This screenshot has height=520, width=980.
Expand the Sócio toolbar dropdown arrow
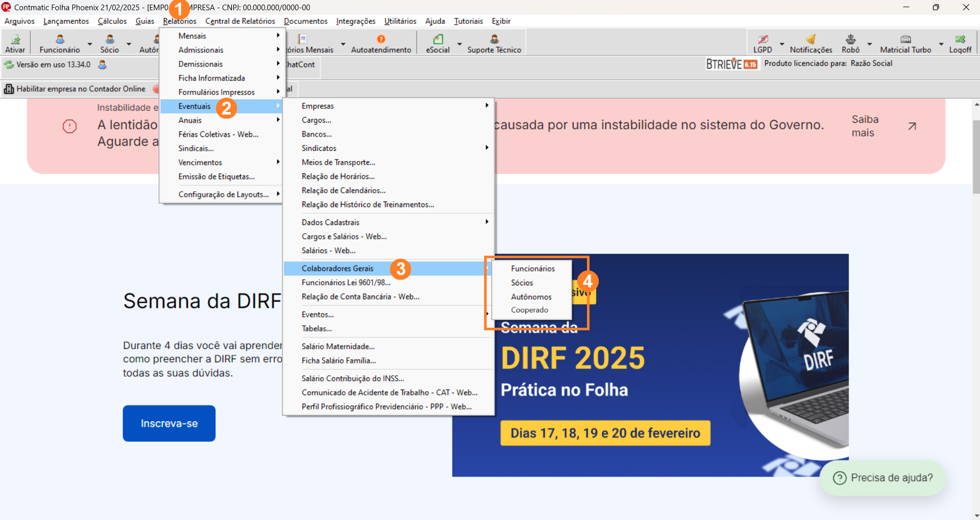tap(129, 44)
